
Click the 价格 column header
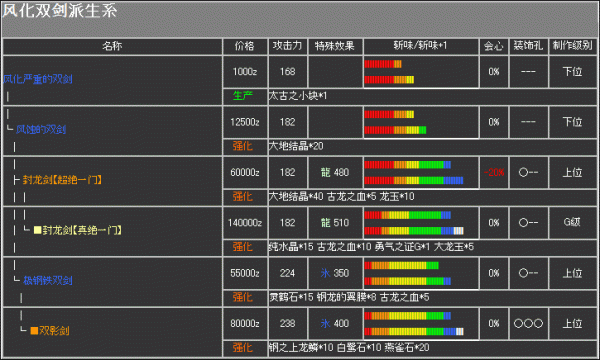245,46
